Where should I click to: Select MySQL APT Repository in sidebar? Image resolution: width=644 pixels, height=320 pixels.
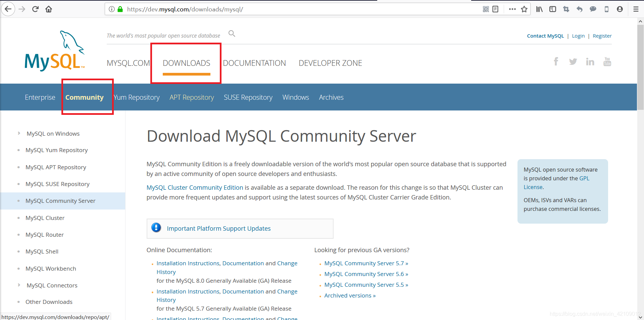56,167
